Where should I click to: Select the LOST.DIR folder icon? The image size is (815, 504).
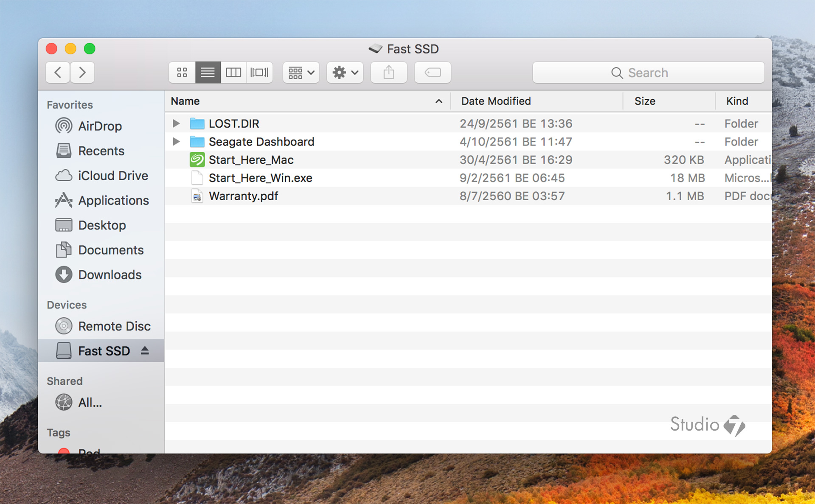click(197, 123)
